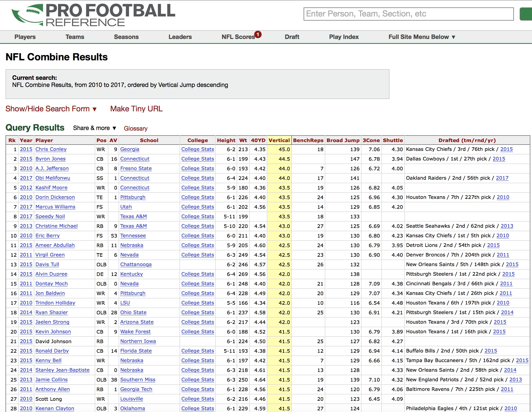Open the Leaders menu

(180, 37)
